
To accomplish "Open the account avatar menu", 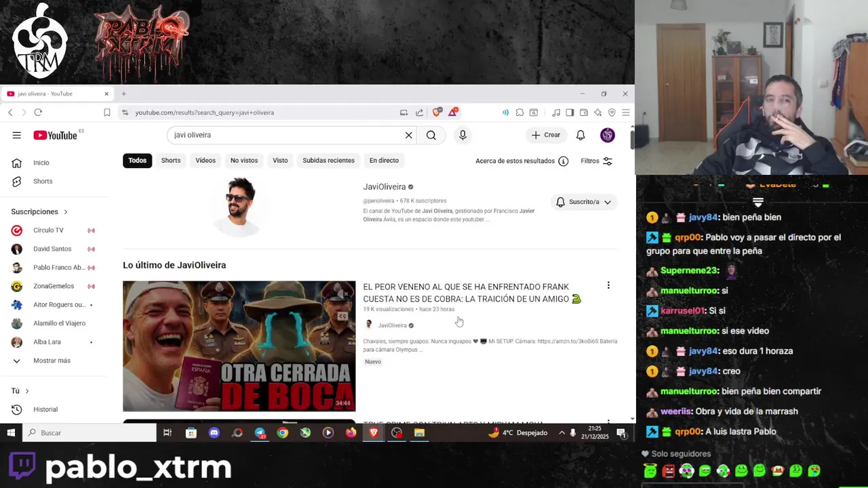I will (608, 135).
